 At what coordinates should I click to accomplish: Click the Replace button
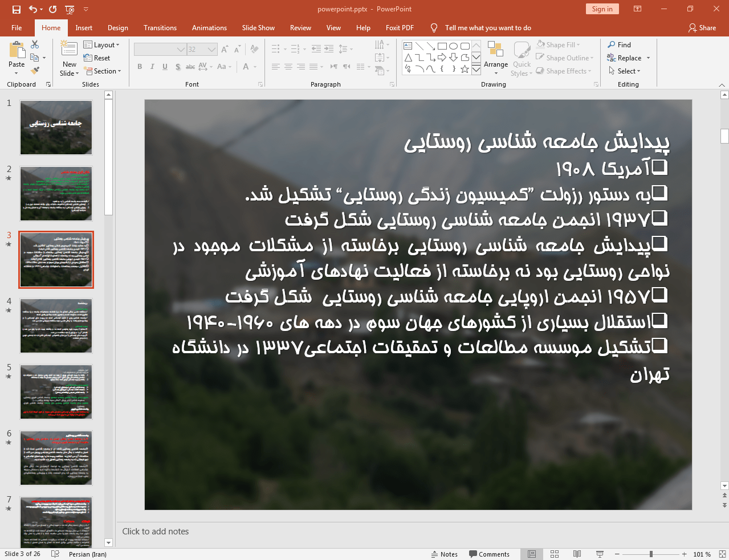pyautogui.click(x=628, y=58)
